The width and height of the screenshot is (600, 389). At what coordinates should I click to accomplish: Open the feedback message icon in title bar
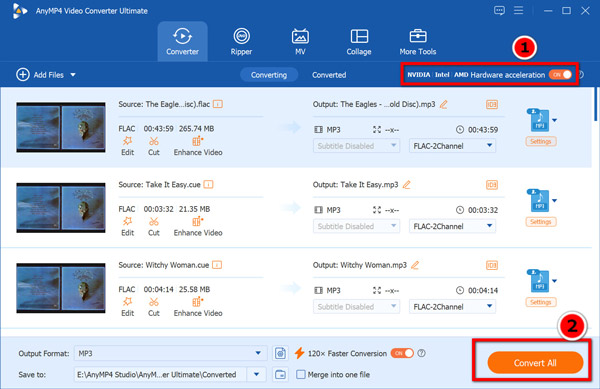coord(499,11)
